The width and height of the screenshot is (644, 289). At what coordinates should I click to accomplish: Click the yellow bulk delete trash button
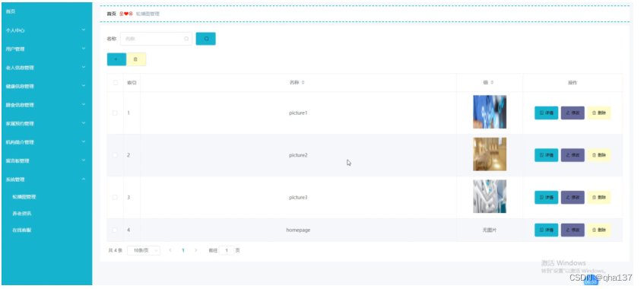[136, 59]
